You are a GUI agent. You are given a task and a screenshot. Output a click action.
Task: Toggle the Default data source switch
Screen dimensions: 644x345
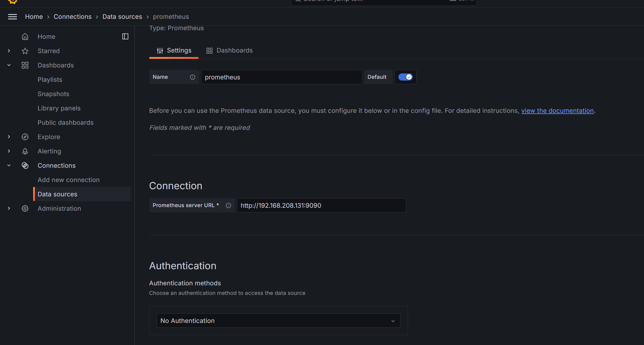tap(405, 77)
